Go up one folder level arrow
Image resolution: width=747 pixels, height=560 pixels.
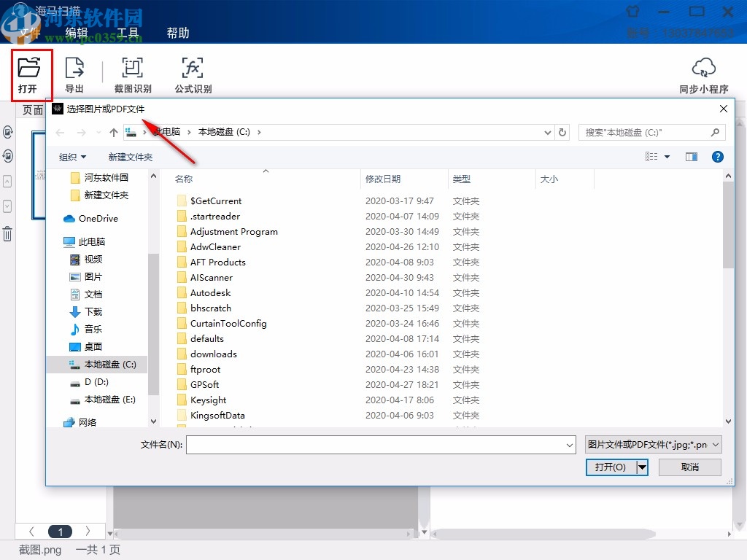[x=113, y=133]
